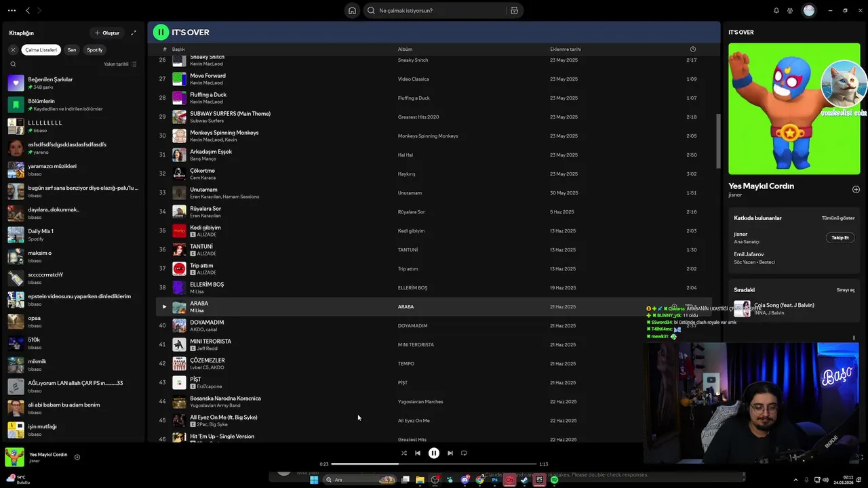This screenshot has width=868, height=488.
Task: Open the Bölümlerin library entry
Action: [73, 104]
